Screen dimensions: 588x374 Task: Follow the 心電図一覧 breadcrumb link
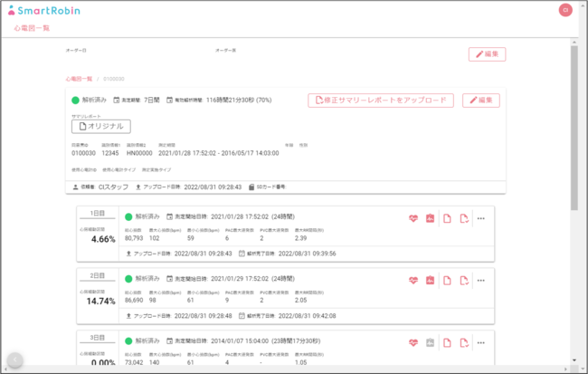[79, 79]
